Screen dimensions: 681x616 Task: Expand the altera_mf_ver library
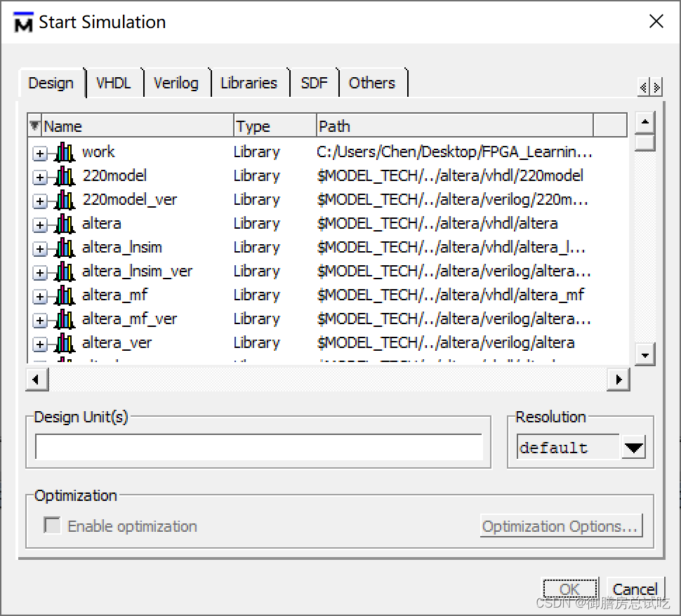tap(39, 321)
